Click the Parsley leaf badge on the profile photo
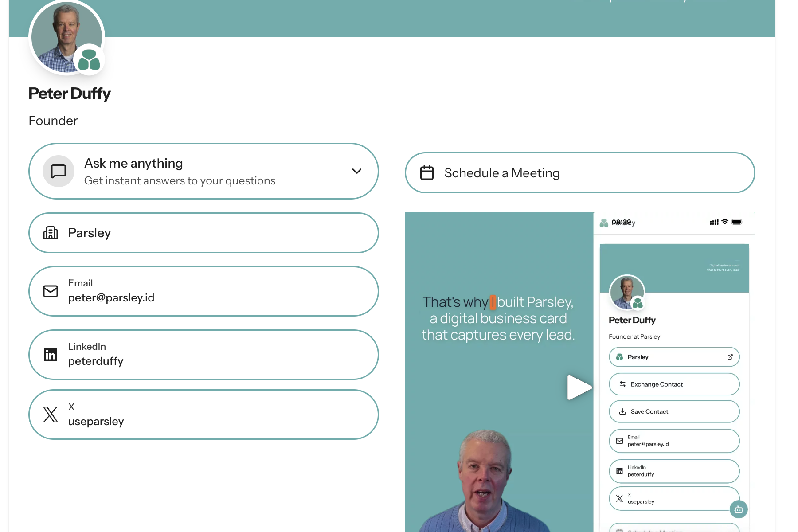Viewport: 798px width, 532px height. [88, 59]
